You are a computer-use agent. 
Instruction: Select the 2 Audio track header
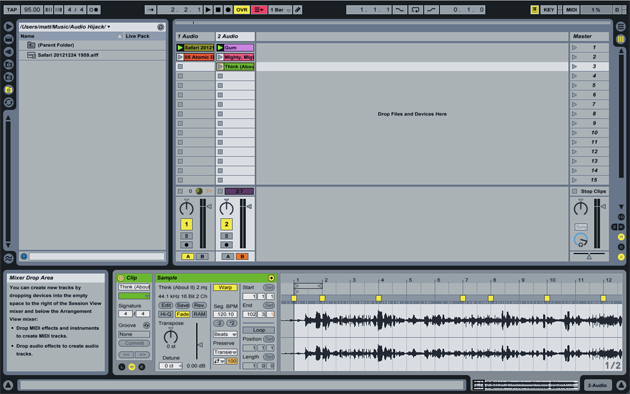pos(235,37)
